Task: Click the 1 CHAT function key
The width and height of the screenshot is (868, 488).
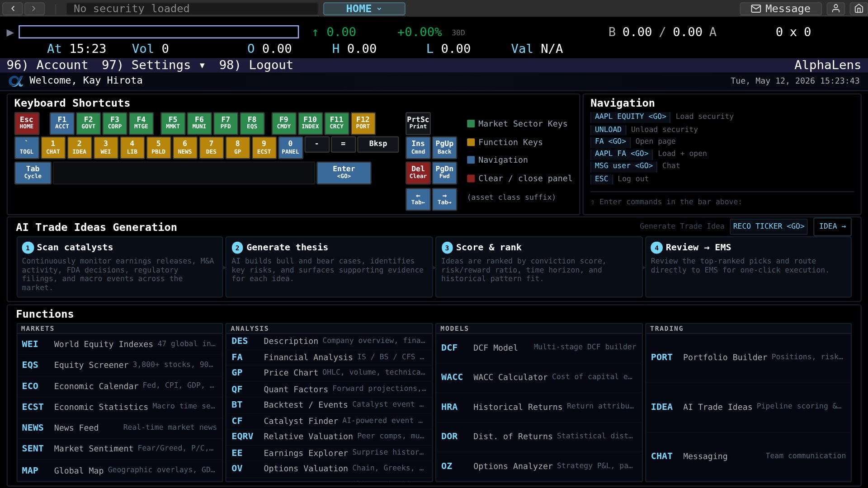Action: pos(53,147)
